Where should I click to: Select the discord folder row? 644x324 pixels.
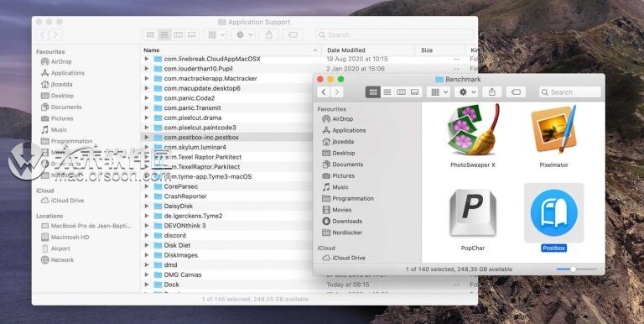[226, 236]
